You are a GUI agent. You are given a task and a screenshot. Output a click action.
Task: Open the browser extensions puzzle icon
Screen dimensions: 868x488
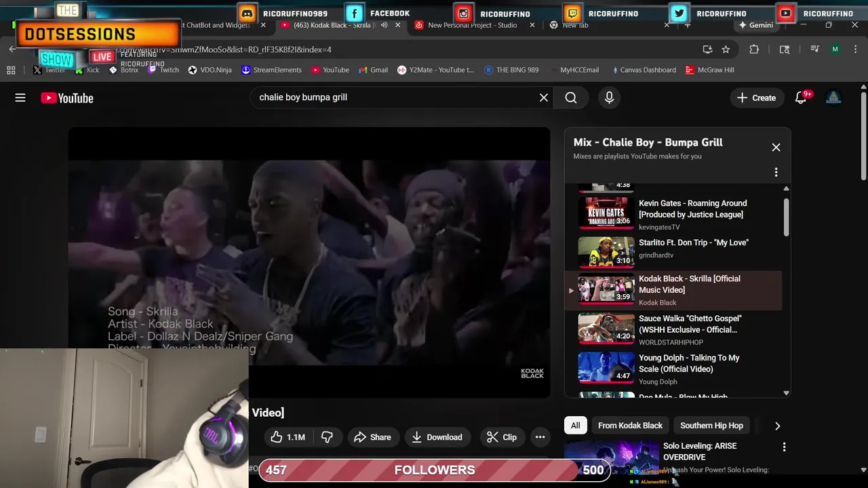[x=754, y=49]
